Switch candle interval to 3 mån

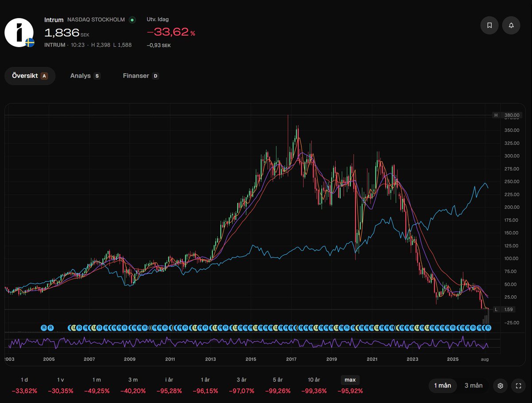473,386
